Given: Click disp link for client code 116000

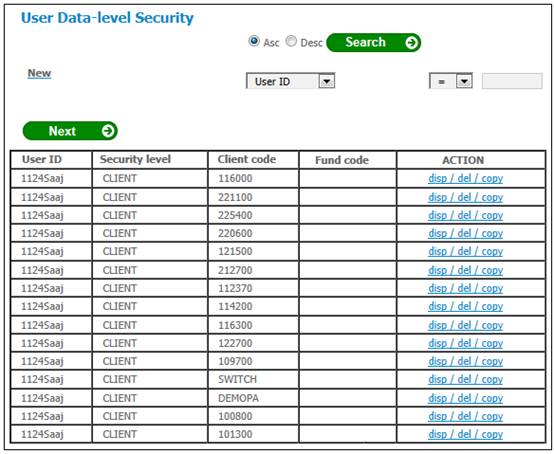Looking at the screenshot, I should pos(437,178).
